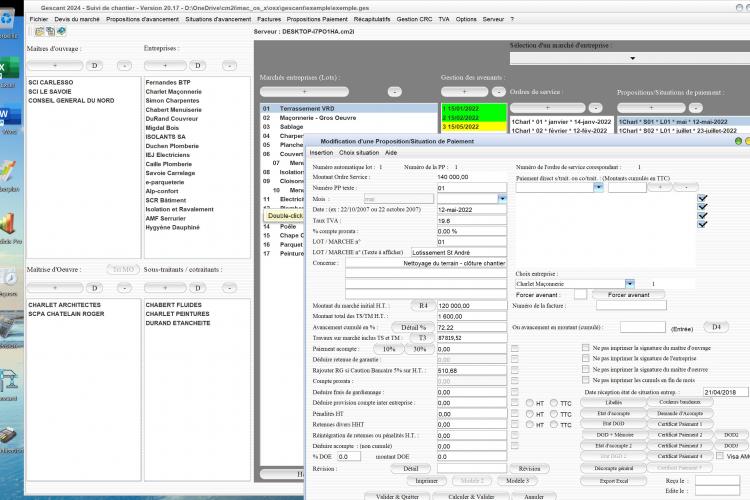Screen dimensions: 750x500
Task: Open the dialog's Aide menu
Action: tap(391, 153)
